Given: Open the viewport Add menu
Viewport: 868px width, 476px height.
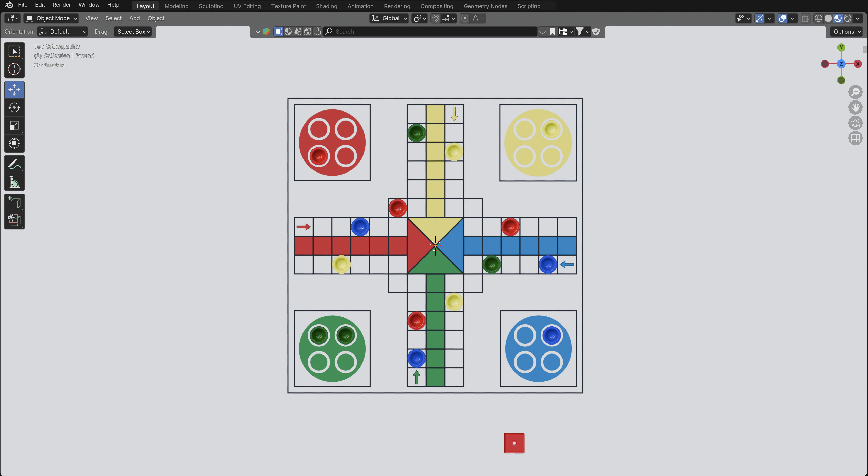Looking at the screenshot, I should (x=134, y=18).
